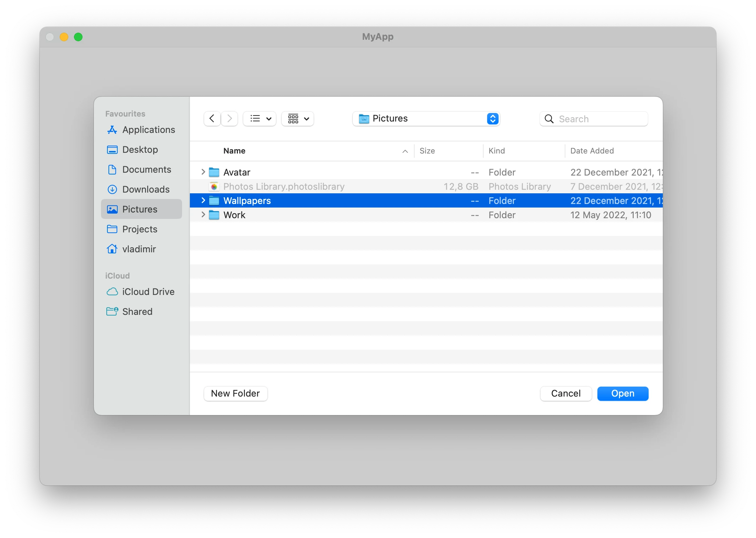Expand the Work folder

[x=203, y=215]
